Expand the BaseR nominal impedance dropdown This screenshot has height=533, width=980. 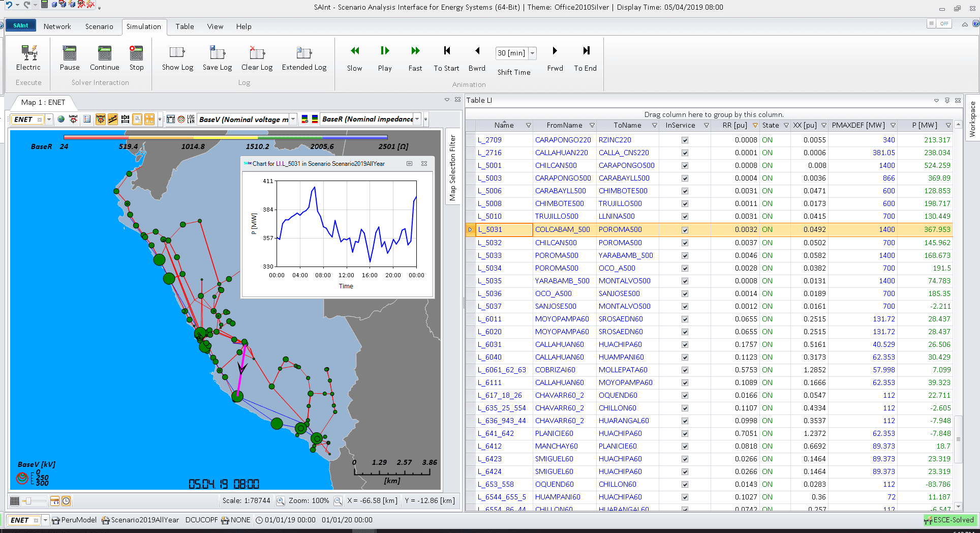pyautogui.click(x=417, y=119)
